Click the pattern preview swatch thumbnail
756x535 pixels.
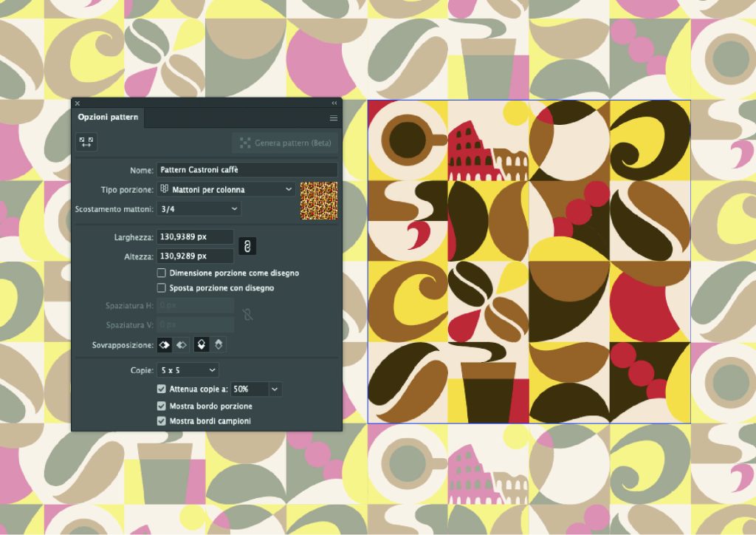[318, 200]
